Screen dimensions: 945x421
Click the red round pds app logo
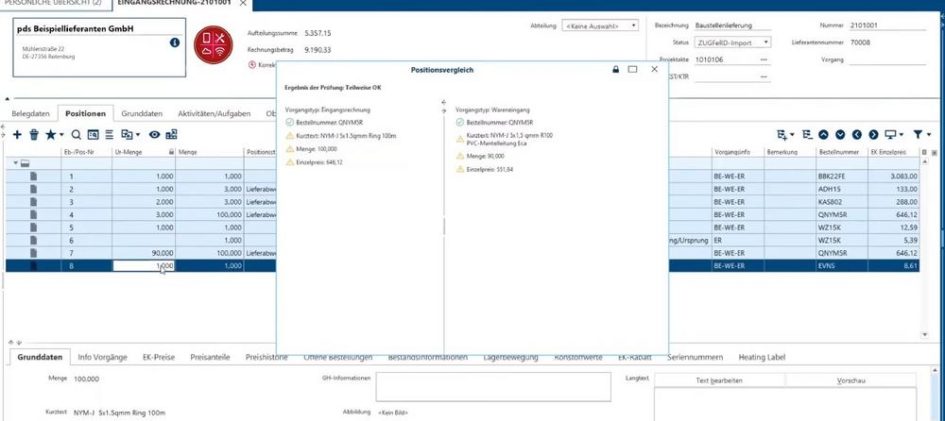tap(213, 45)
